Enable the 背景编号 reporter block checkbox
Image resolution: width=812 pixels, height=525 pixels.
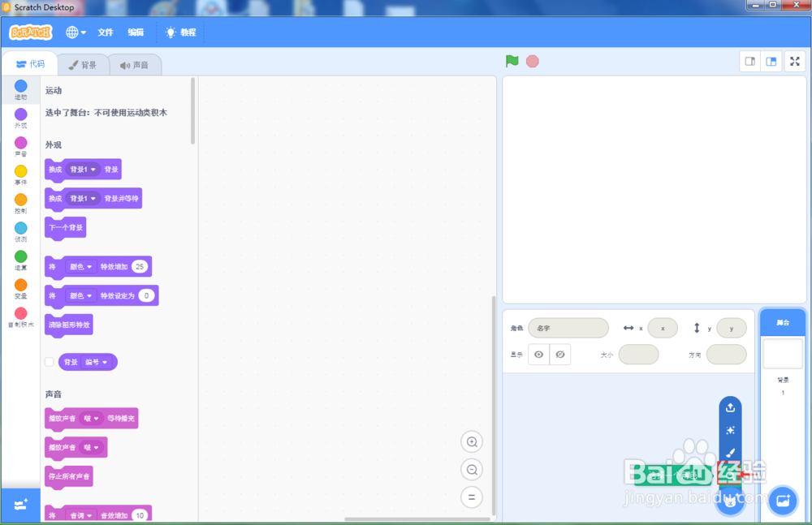(49, 362)
